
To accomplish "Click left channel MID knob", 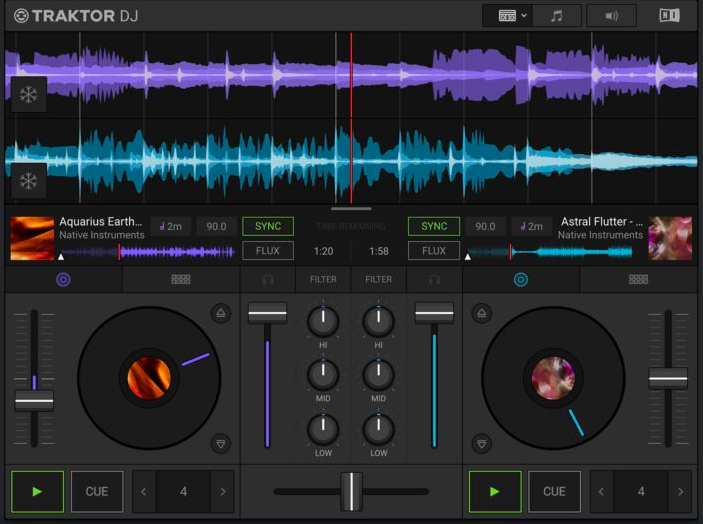I will click(x=323, y=375).
